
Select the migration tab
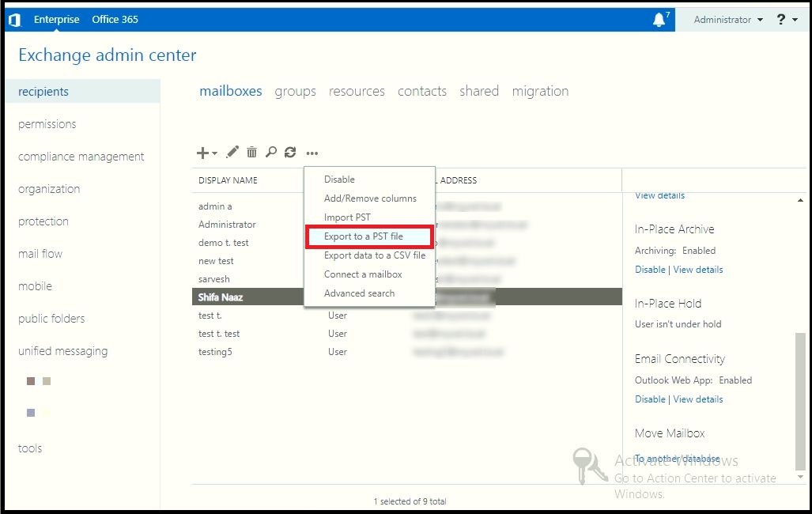coord(540,91)
